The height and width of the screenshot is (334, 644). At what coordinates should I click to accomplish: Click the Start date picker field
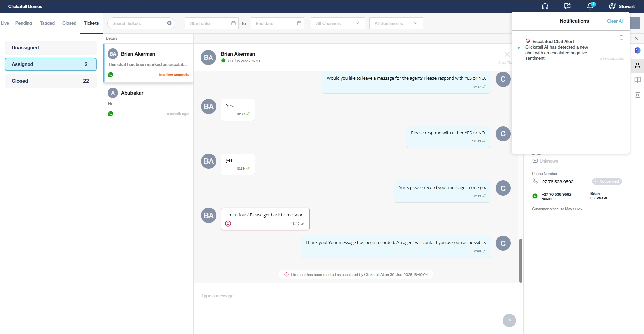click(x=212, y=23)
